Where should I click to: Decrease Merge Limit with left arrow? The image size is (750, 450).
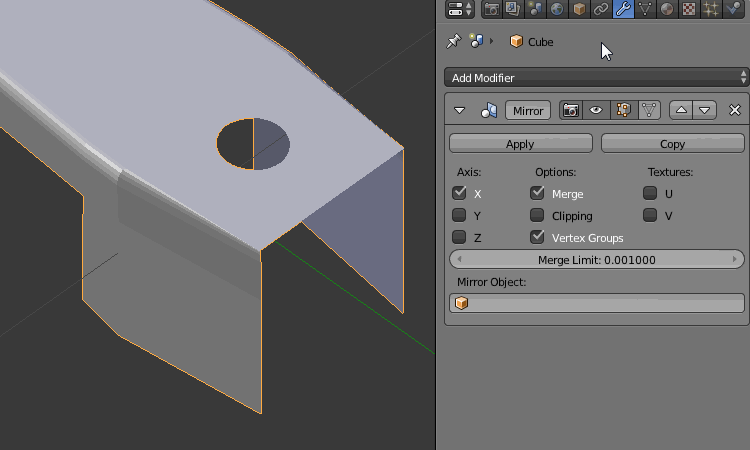click(x=459, y=259)
